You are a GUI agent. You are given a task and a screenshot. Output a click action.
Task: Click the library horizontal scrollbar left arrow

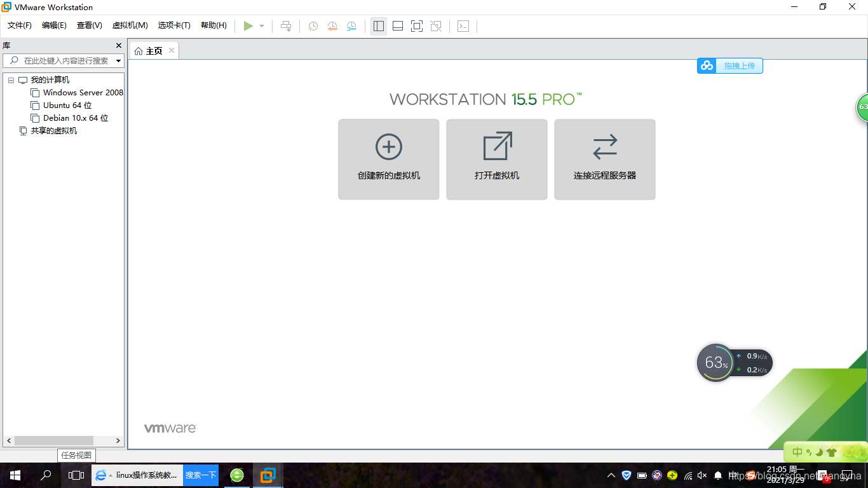(9, 440)
